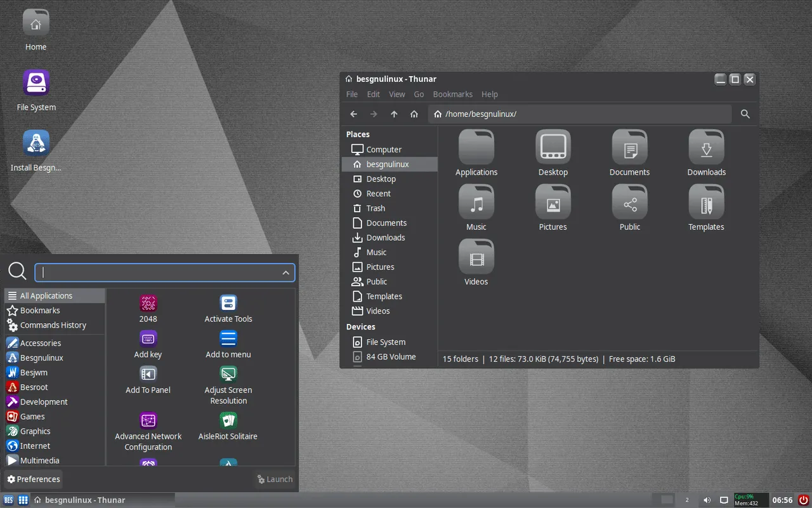Select Trash in the Places sidebar
The image size is (812, 508).
pyautogui.click(x=376, y=208)
